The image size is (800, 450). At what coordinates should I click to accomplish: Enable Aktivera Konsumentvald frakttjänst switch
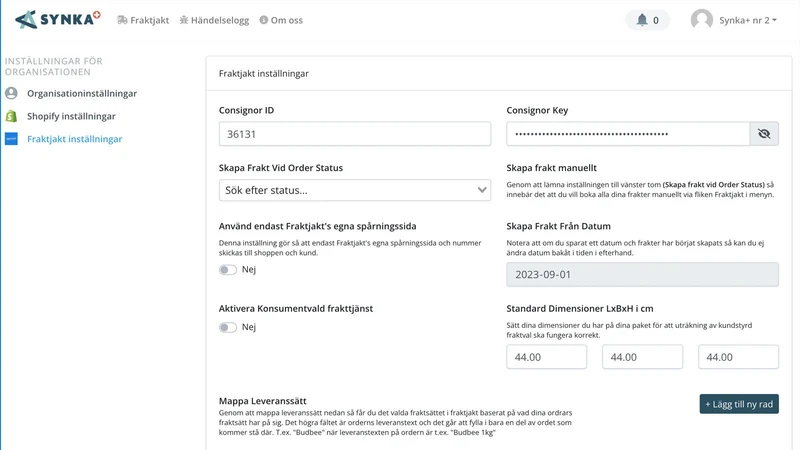228,328
